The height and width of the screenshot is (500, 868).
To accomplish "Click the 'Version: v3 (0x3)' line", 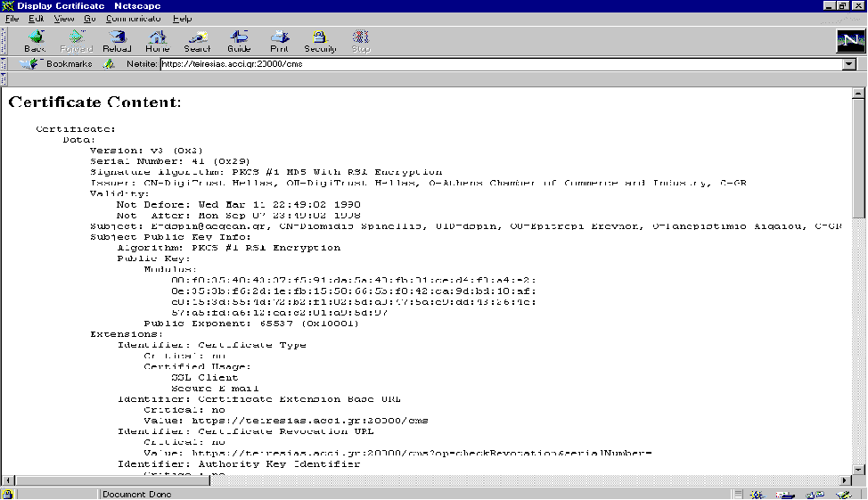I will coord(146,151).
